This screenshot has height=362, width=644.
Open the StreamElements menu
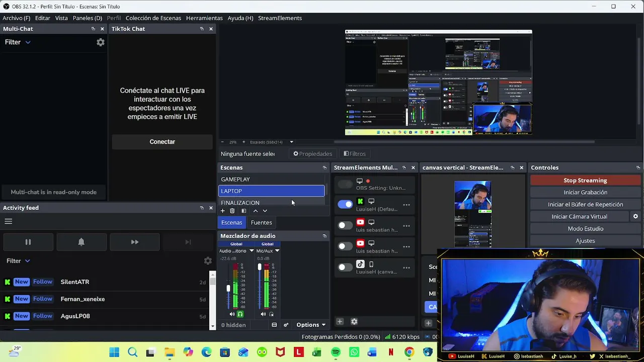[x=280, y=18]
